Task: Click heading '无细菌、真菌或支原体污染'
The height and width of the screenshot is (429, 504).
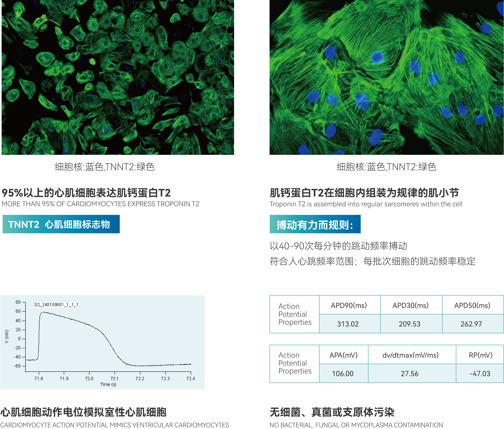Action: coord(332,412)
